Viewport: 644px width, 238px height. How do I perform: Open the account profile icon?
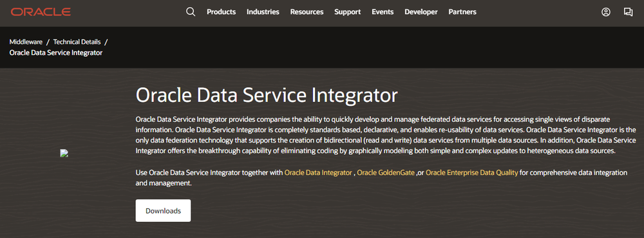[606, 12]
